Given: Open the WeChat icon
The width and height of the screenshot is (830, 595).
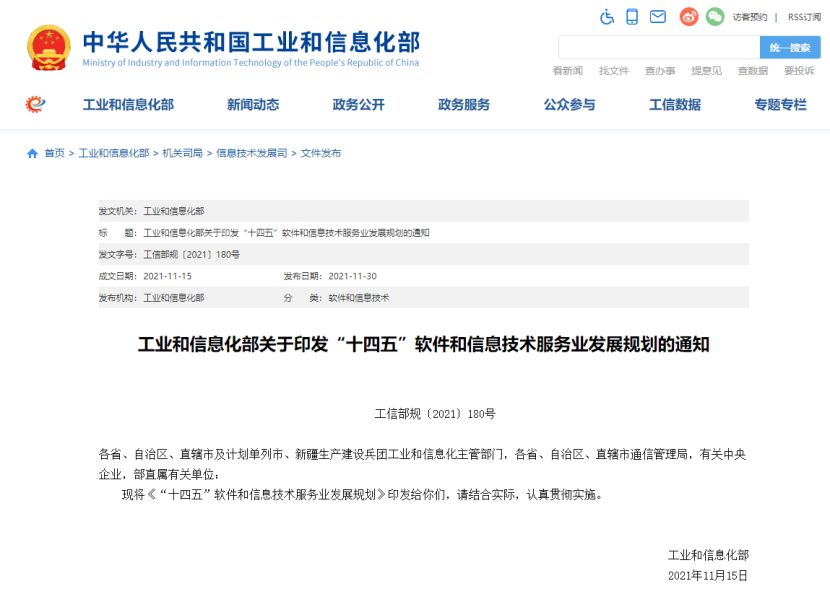Looking at the screenshot, I should 715,17.
